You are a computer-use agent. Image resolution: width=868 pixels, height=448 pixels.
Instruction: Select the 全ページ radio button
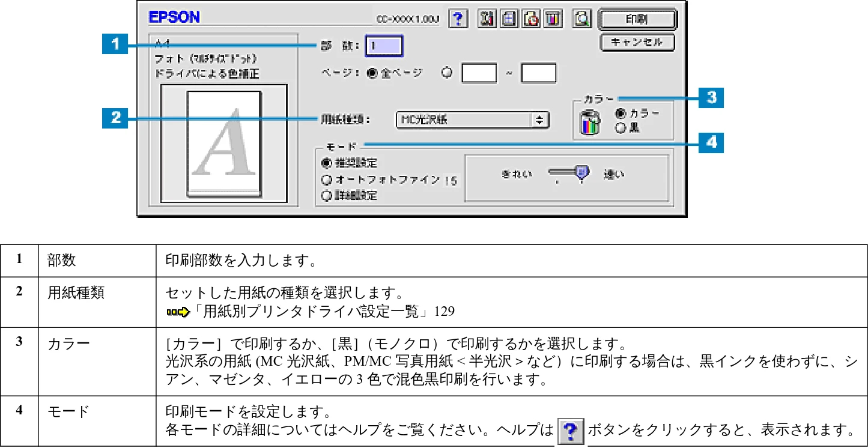tap(372, 73)
